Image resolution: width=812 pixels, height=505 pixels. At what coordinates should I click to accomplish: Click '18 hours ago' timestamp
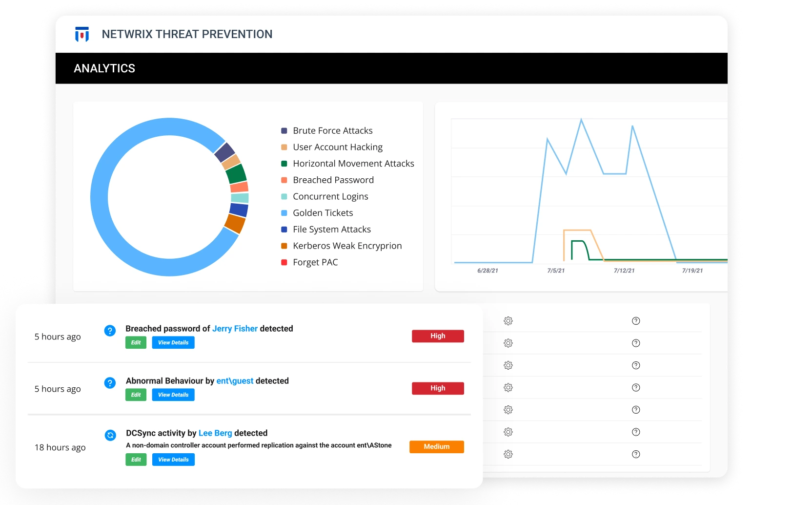[60, 447]
